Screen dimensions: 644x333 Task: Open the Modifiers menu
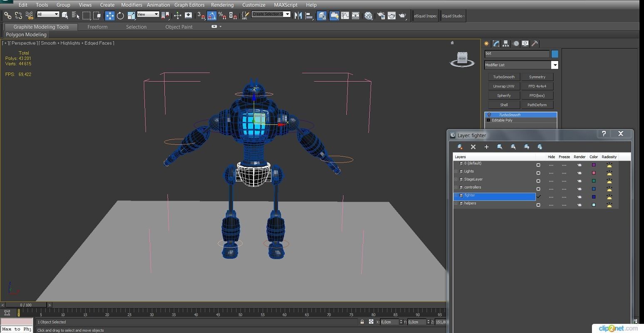coord(132,5)
